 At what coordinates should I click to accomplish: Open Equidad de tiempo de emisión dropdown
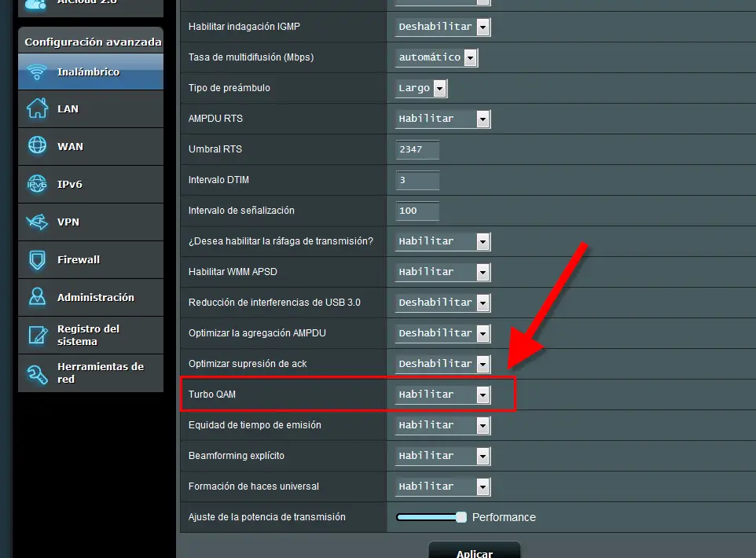(442, 425)
